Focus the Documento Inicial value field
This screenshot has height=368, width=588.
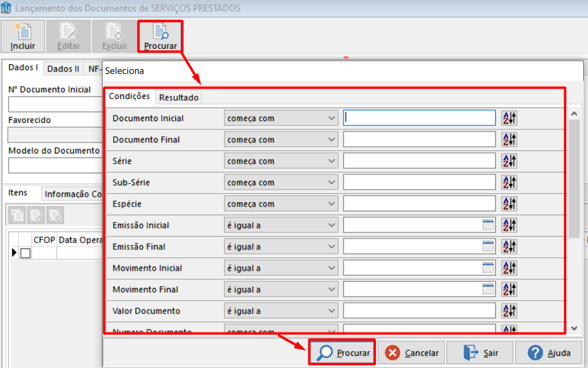419,119
